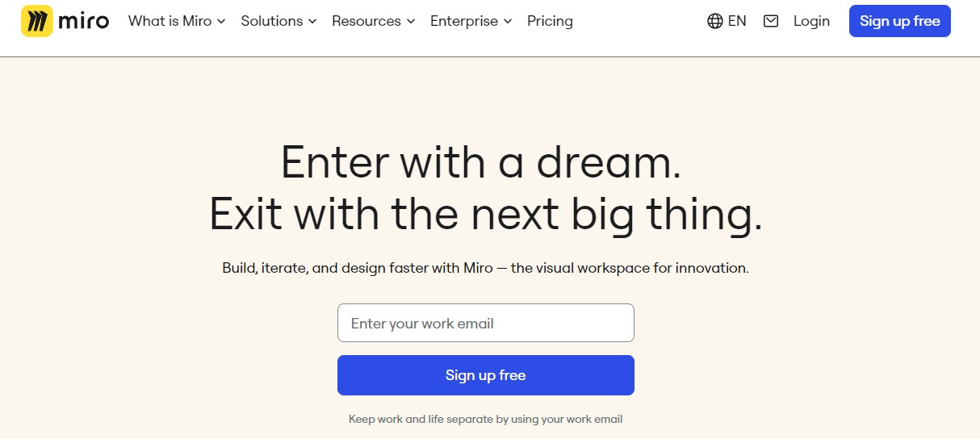Go to the Pricing page
This screenshot has width=980, height=439.
[550, 21]
